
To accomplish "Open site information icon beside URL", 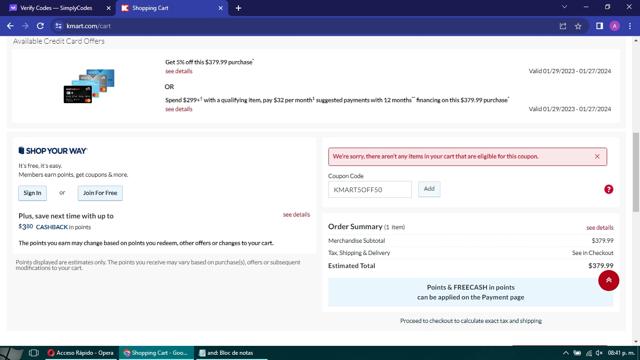I will (58, 26).
